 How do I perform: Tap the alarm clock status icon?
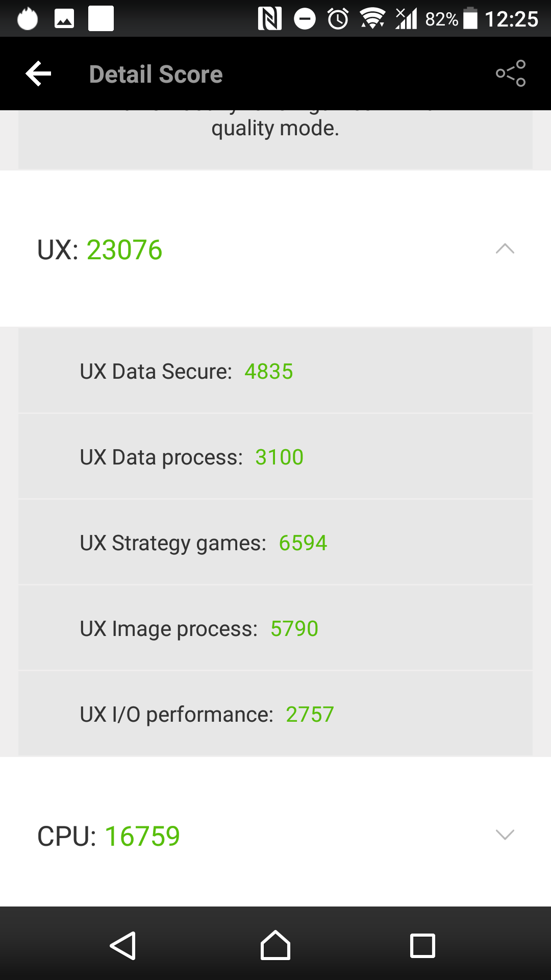click(x=338, y=19)
